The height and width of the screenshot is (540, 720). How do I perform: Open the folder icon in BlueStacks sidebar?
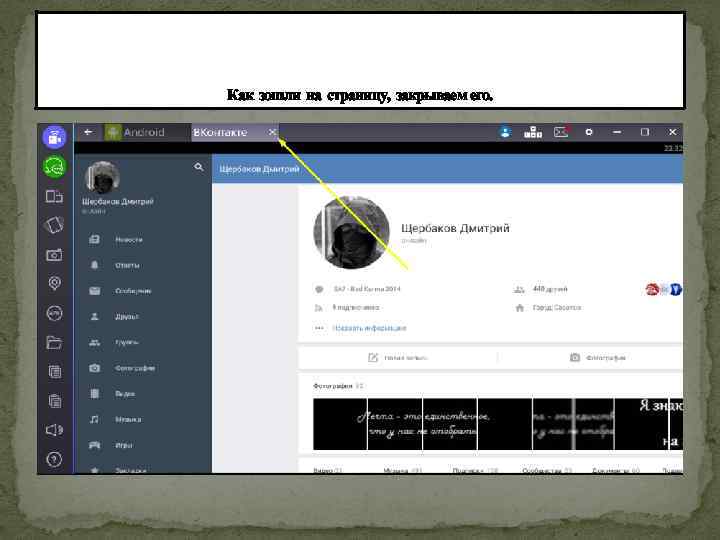[55, 343]
